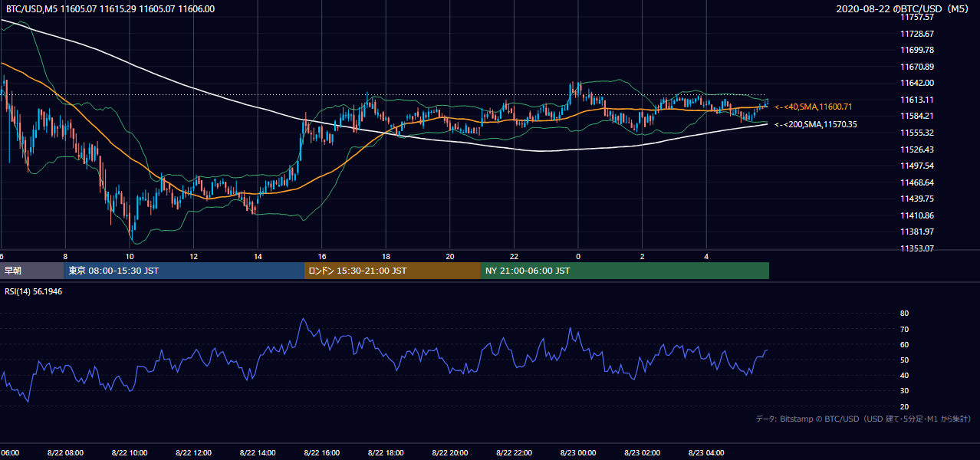Click price axis label 11699.78

916,50
